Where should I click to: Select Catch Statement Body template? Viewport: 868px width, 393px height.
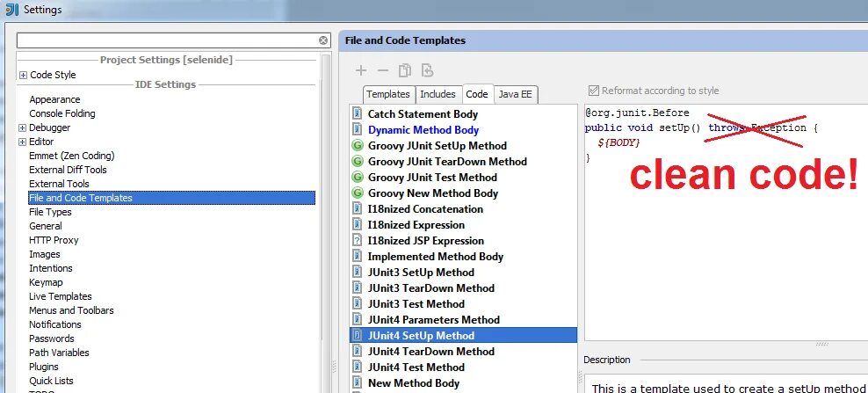pyautogui.click(x=423, y=114)
